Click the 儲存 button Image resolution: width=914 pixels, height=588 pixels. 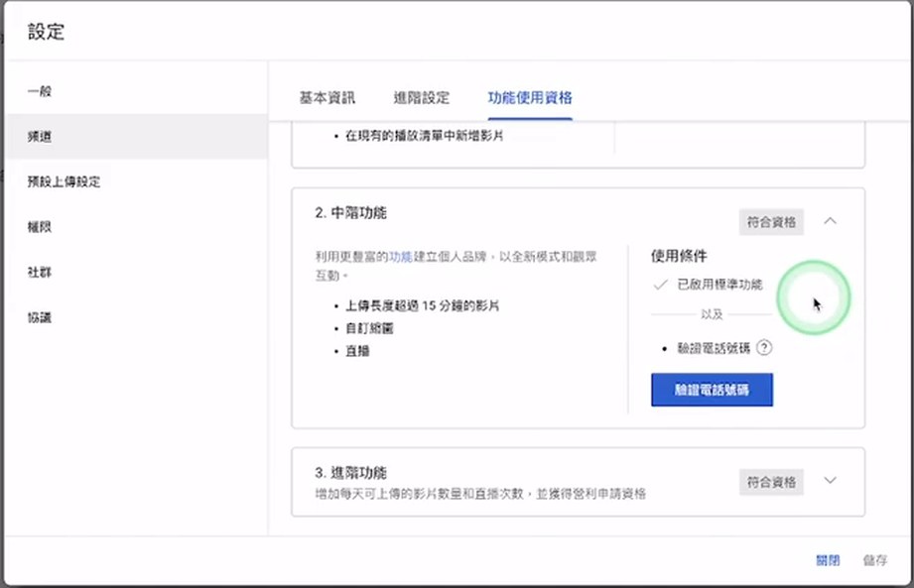[x=875, y=560]
